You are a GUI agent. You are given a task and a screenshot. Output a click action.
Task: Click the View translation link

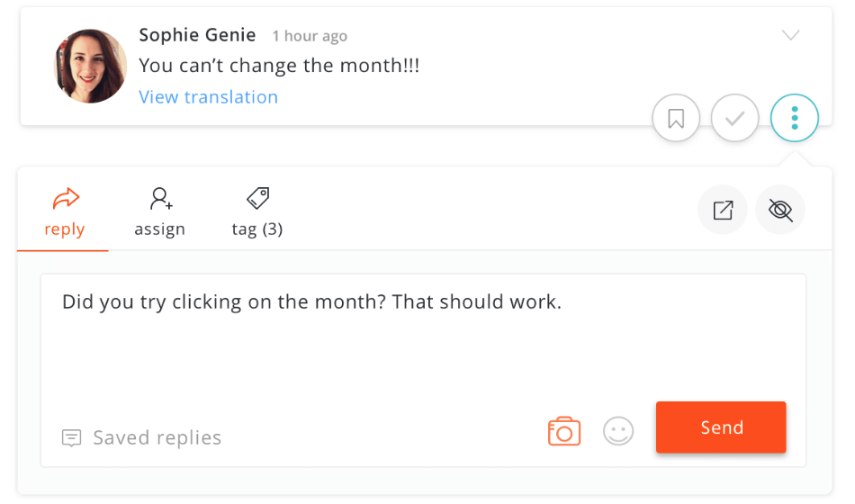pyautogui.click(x=208, y=97)
